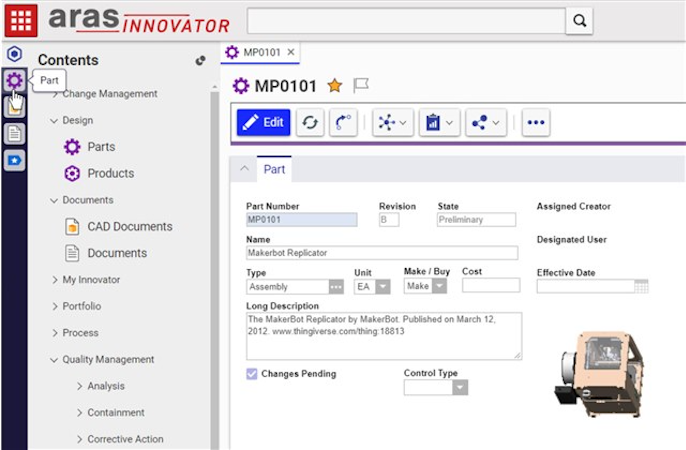Click the Type field showing Assembly
This screenshot has width=686, height=450.
point(287,287)
